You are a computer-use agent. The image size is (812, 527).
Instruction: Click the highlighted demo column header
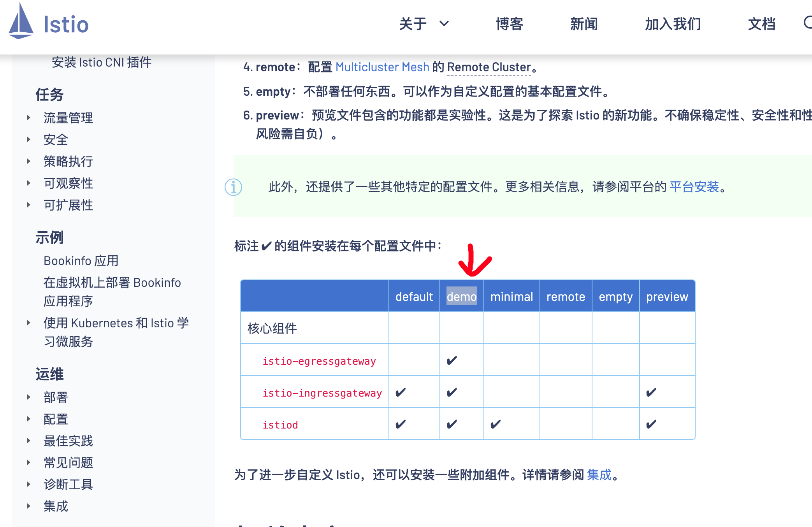tap(461, 297)
